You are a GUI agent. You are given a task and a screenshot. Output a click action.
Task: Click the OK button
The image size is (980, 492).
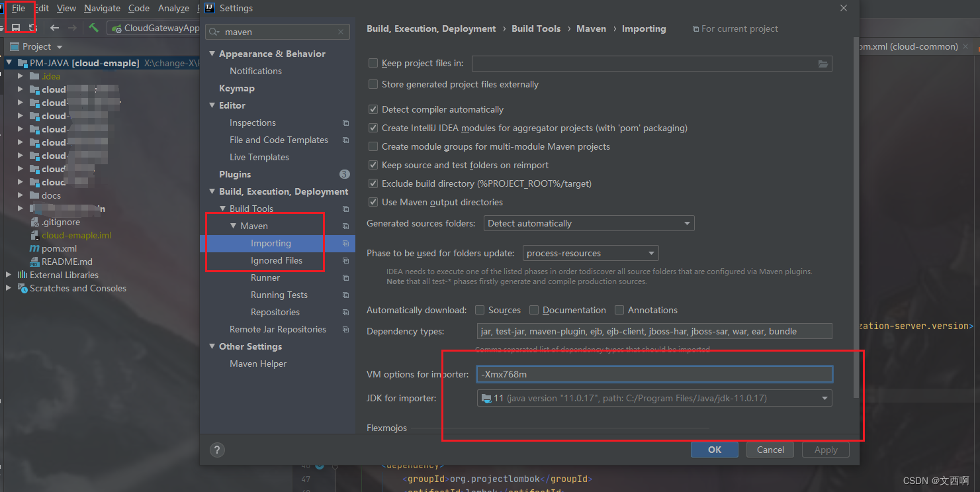click(x=714, y=450)
